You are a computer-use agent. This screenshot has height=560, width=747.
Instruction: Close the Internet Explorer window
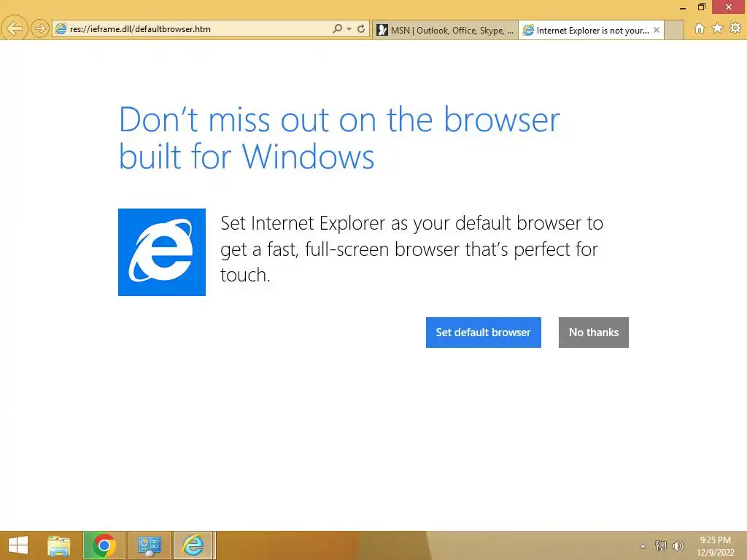tap(729, 7)
